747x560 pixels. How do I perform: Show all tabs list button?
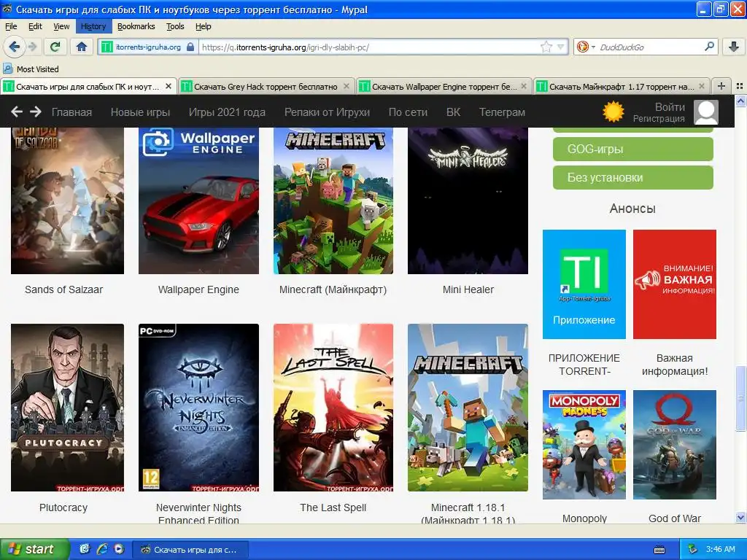740,86
